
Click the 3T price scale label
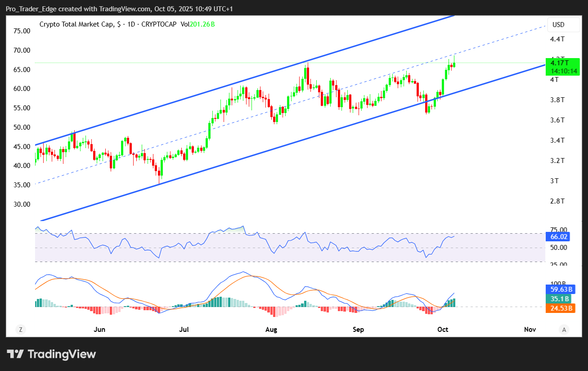(555, 181)
